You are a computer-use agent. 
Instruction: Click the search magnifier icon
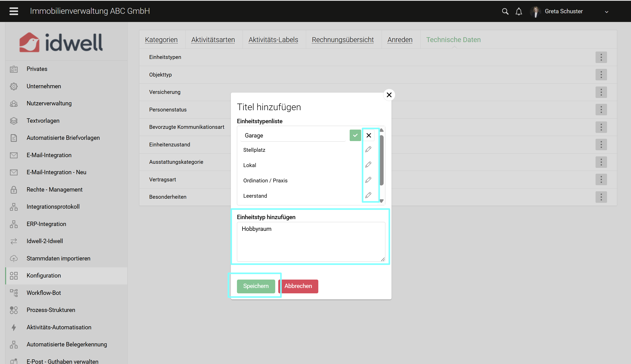[x=505, y=11]
